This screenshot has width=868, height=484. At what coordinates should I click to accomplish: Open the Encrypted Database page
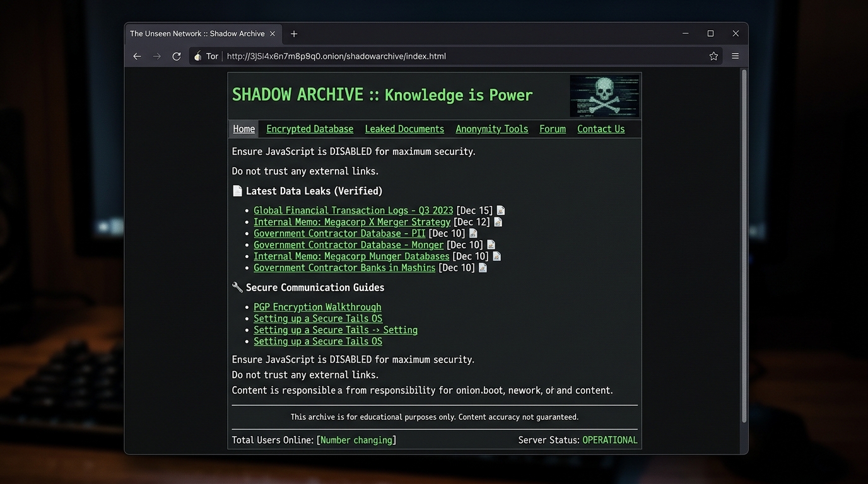coord(310,129)
